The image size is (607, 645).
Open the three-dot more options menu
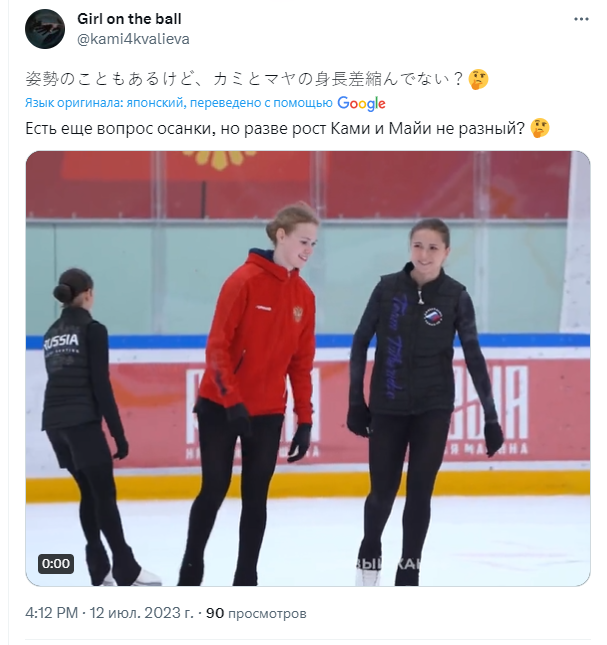[x=581, y=19]
